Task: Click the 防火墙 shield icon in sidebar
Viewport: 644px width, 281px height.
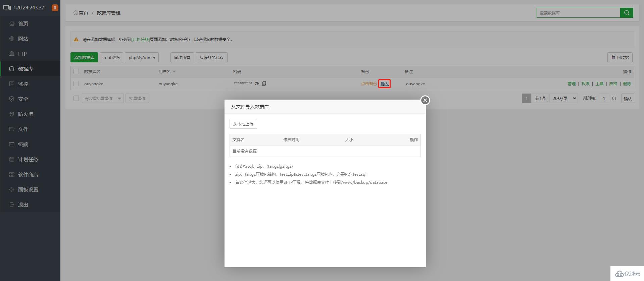Action: click(12, 114)
